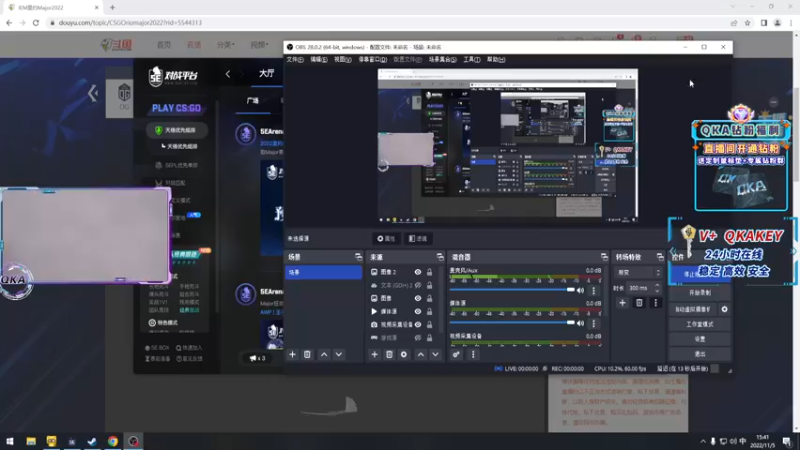Open OBS 场景集合 menu
This screenshot has width=800, height=450.
coord(442,60)
